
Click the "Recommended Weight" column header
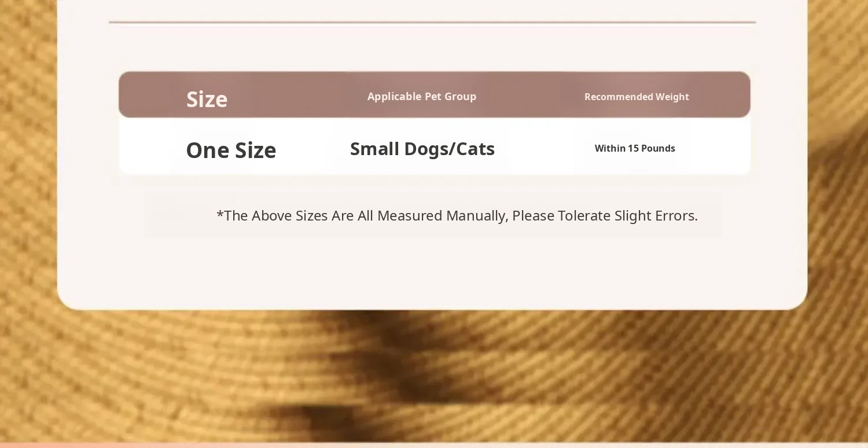point(637,97)
